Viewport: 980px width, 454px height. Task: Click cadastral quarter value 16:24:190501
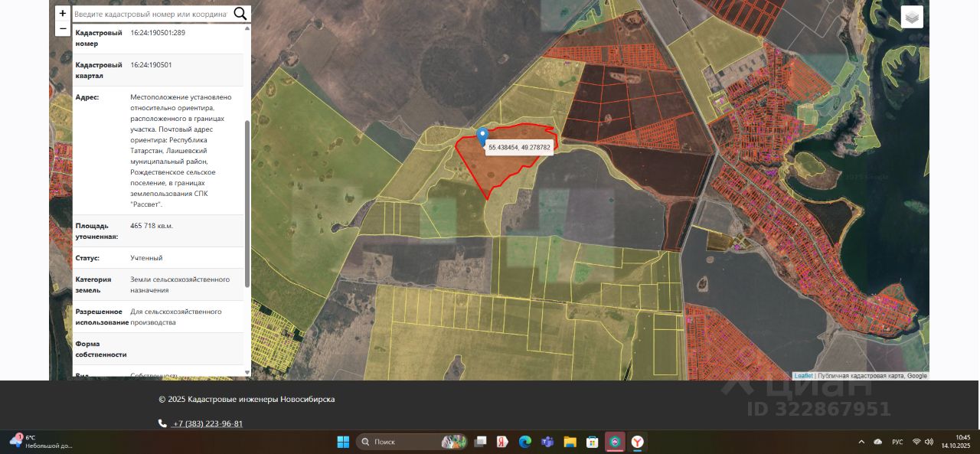pyautogui.click(x=151, y=65)
